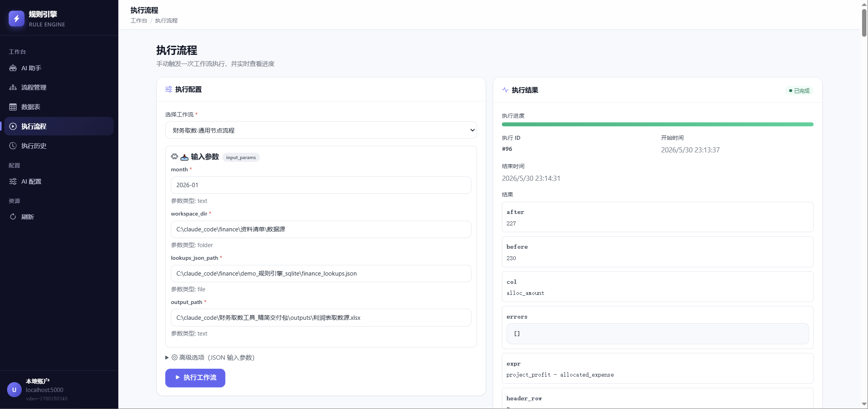
Task: Click the inbox tray icon beside 输入参数
Action: click(184, 157)
